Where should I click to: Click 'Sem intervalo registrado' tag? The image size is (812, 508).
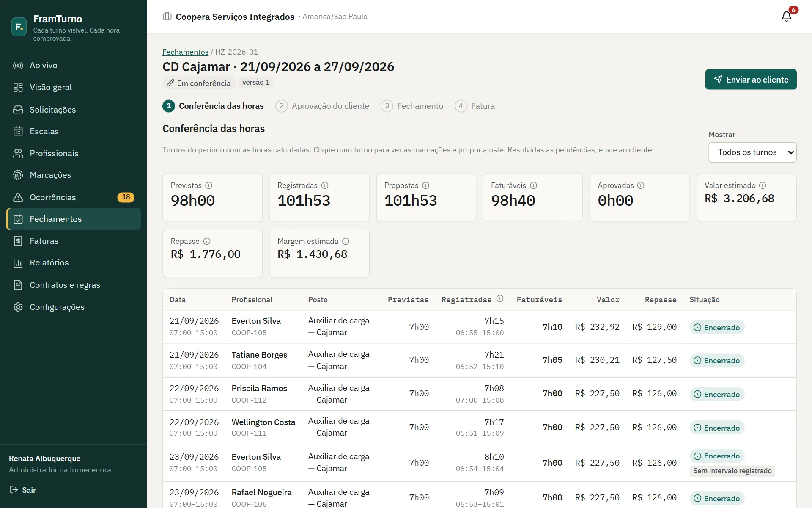(x=732, y=471)
